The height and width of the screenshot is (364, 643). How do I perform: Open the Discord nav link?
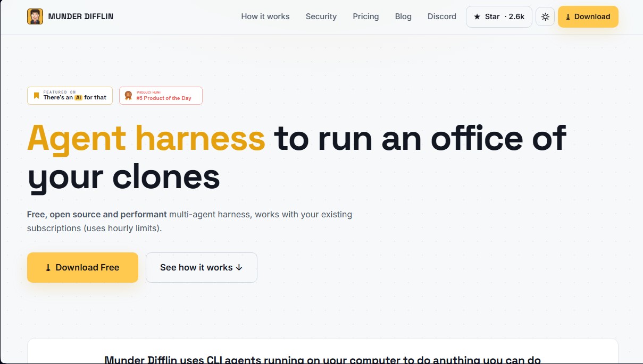(x=442, y=16)
